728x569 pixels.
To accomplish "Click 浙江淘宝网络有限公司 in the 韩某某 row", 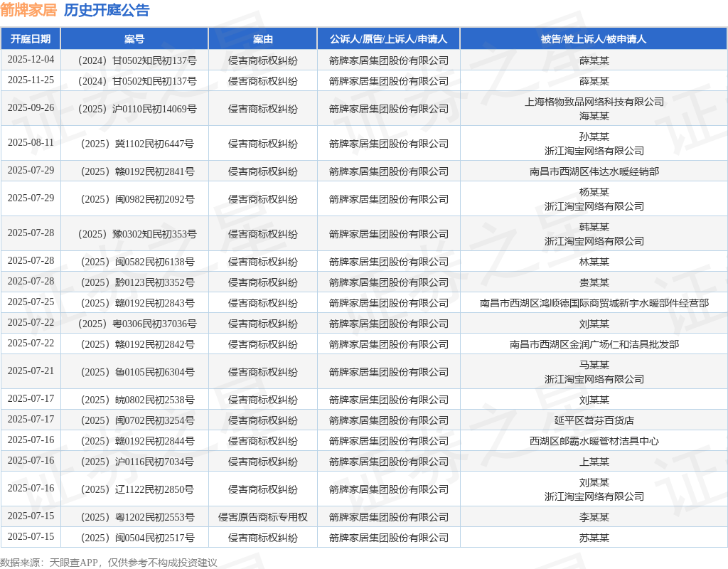I will click(594, 241).
